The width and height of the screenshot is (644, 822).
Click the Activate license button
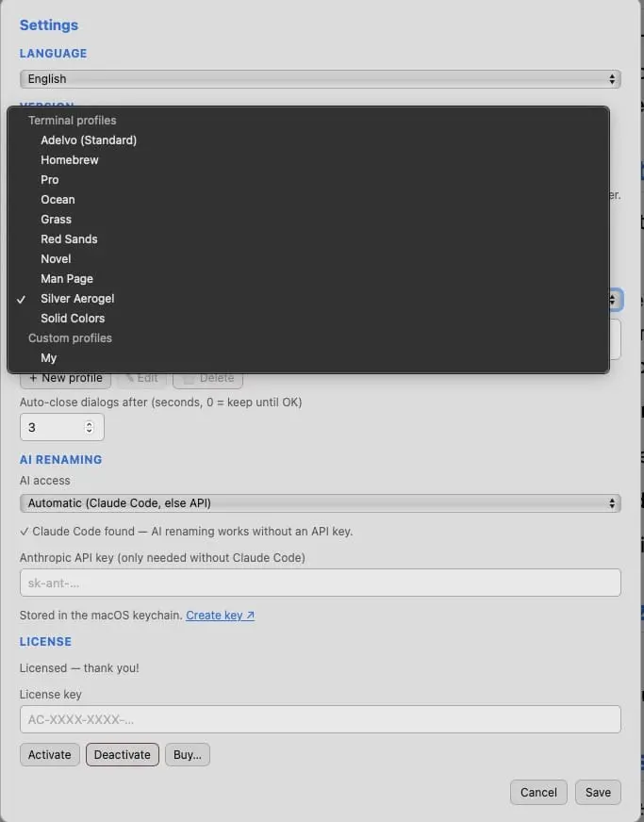point(50,754)
